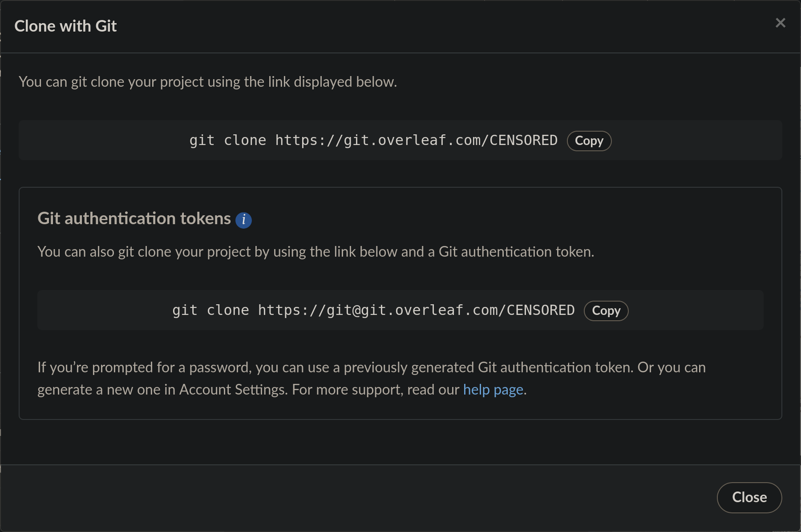Screen dimensions: 801x532
Task: Click the 'You can also git clone' sentence
Action: point(316,252)
